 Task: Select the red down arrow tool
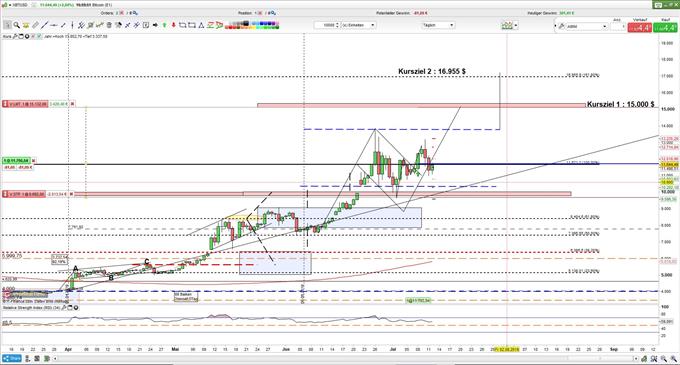point(174,25)
